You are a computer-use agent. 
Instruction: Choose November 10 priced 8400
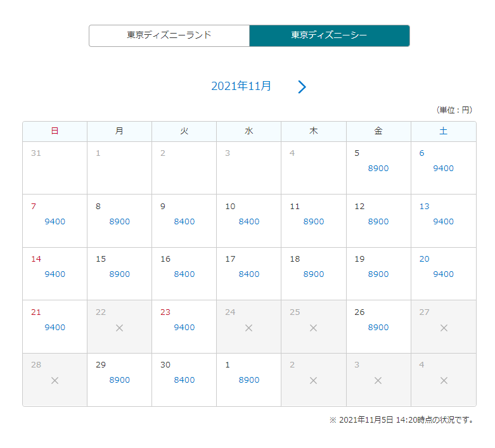coord(249,221)
